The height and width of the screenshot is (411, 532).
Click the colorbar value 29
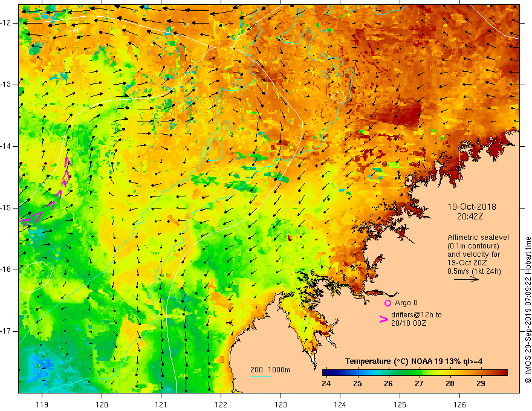pos(481,384)
